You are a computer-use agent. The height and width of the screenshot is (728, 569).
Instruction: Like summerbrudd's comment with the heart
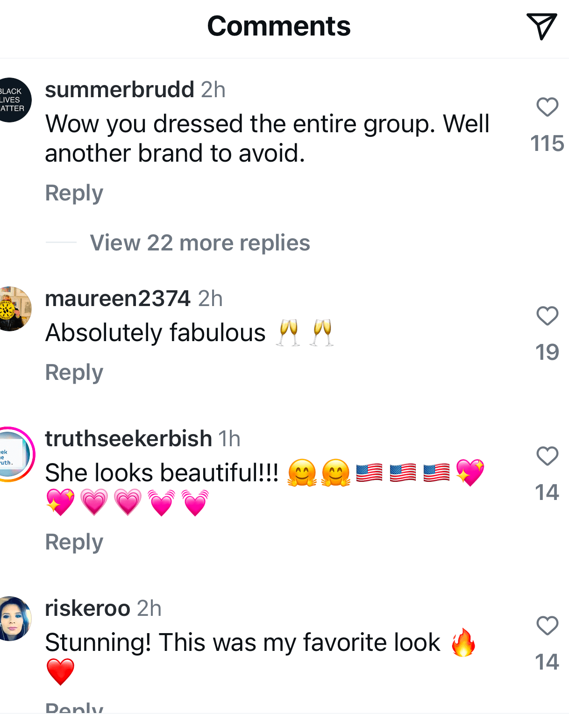click(547, 107)
